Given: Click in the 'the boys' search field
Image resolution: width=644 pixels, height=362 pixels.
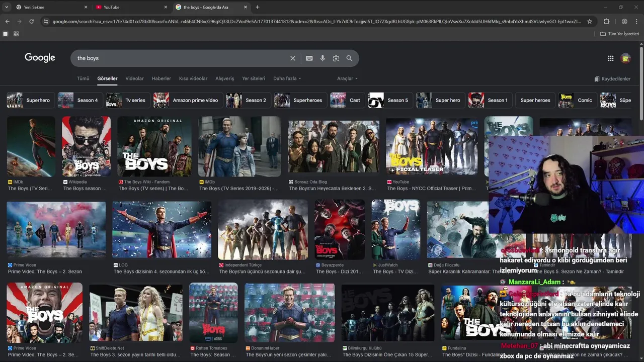Looking at the screenshot, I should pos(181,58).
